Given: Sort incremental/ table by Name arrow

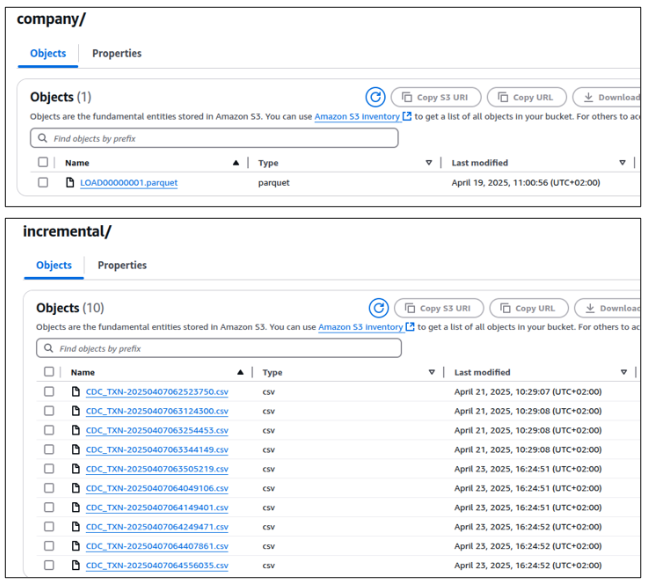Looking at the screenshot, I should (x=241, y=372).
